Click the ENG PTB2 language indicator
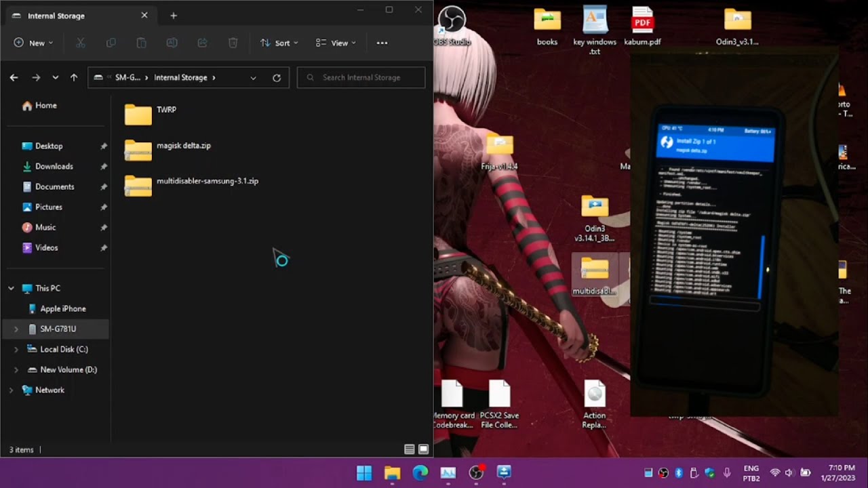Image resolution: width=868 pixels, height=488 pixels. pyautogui.click(x=751, y=472)
